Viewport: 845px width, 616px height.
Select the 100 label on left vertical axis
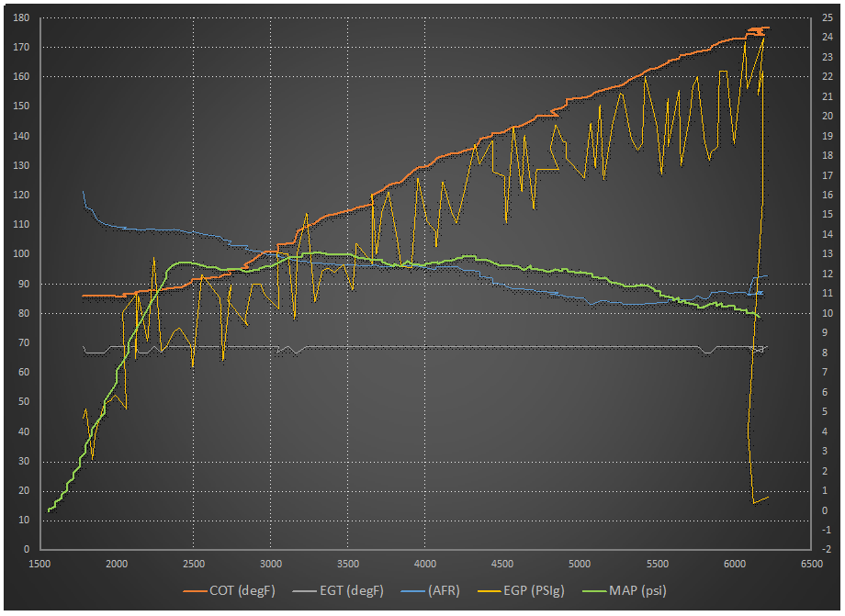click(20, 254)
